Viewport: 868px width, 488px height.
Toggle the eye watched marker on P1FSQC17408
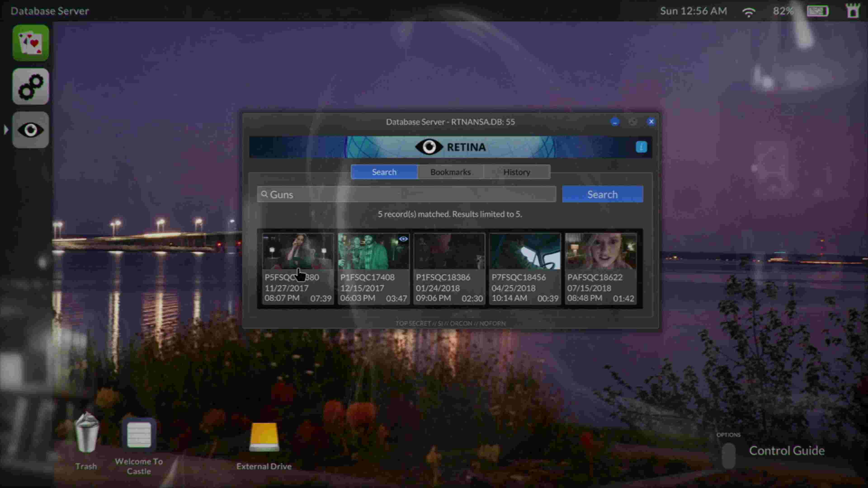point(403,239)
